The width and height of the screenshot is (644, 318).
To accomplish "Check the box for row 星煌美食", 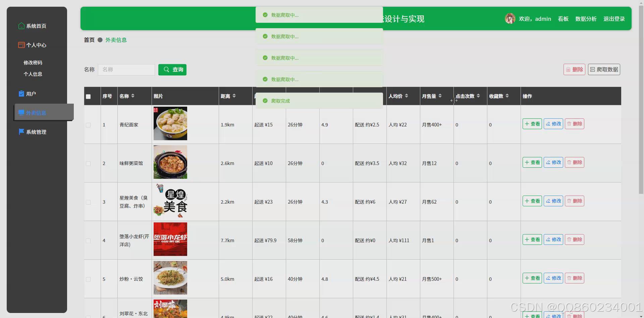I will pyautogui.click(x=88, y=202).
